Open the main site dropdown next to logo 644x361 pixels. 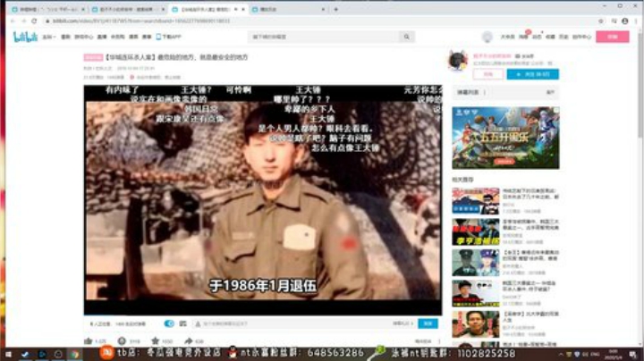coord(48,37)
